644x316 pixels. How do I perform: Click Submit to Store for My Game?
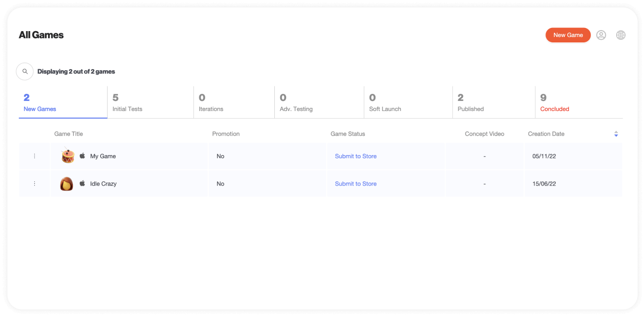(356, 156)
